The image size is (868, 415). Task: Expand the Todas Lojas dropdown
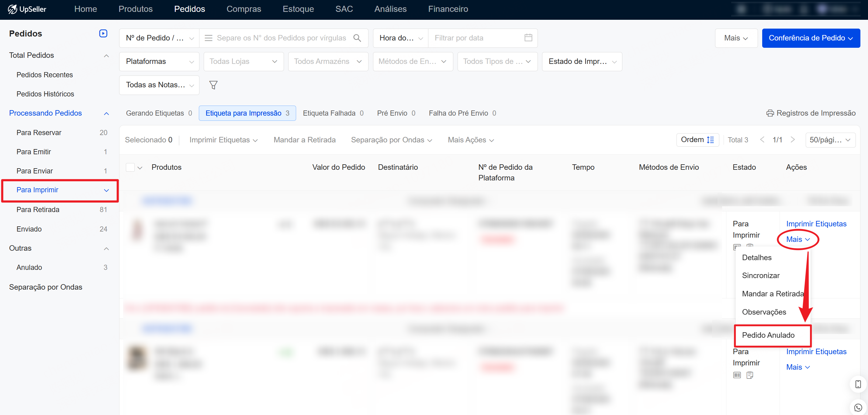coord(243,61)
